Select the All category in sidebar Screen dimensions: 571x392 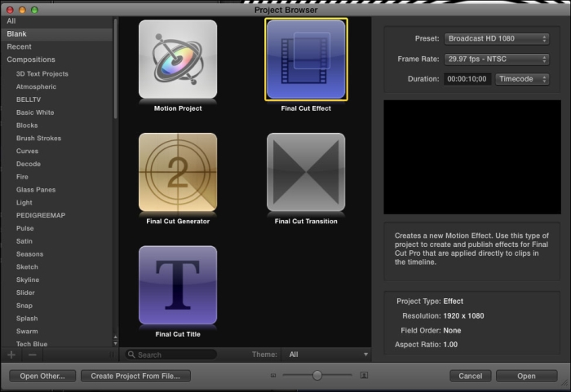click(x=57, y=21)
